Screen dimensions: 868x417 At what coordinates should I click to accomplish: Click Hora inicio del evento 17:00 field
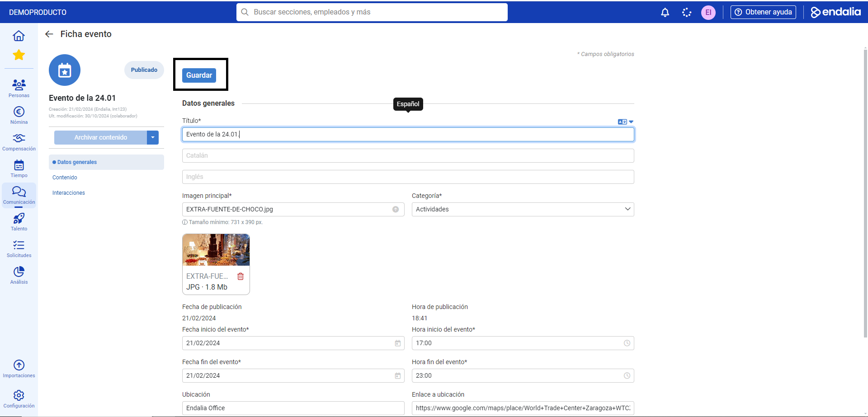coord(523,343)
